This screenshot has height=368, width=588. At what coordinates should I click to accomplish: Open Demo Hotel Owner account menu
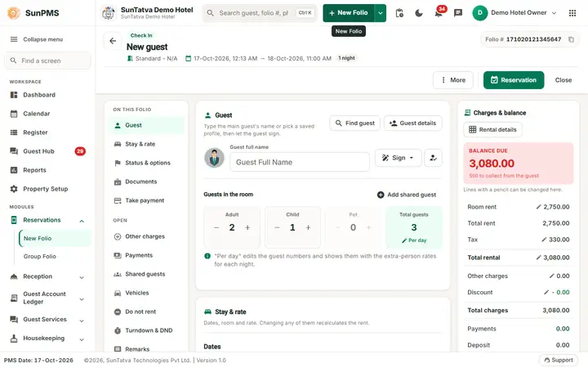514,13
